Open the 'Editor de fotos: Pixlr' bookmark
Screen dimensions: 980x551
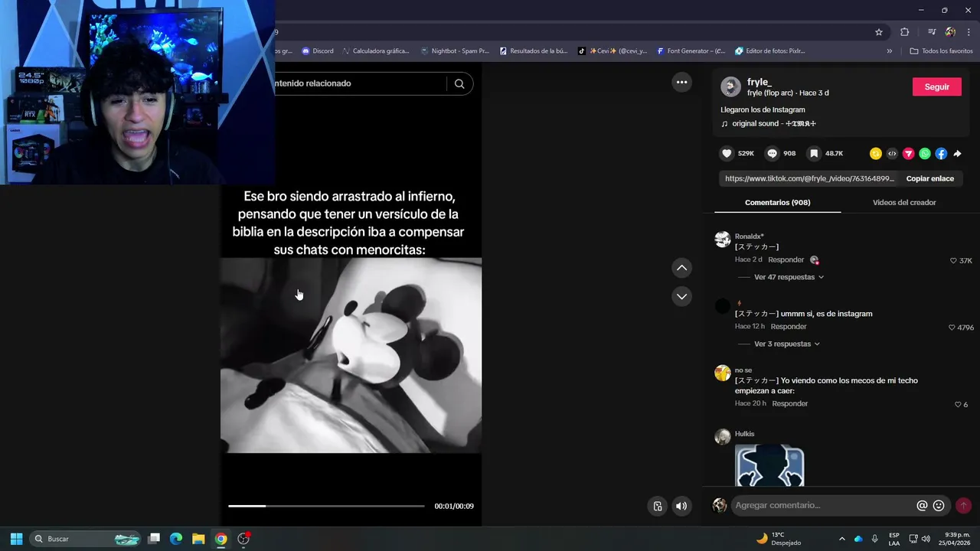770,51
